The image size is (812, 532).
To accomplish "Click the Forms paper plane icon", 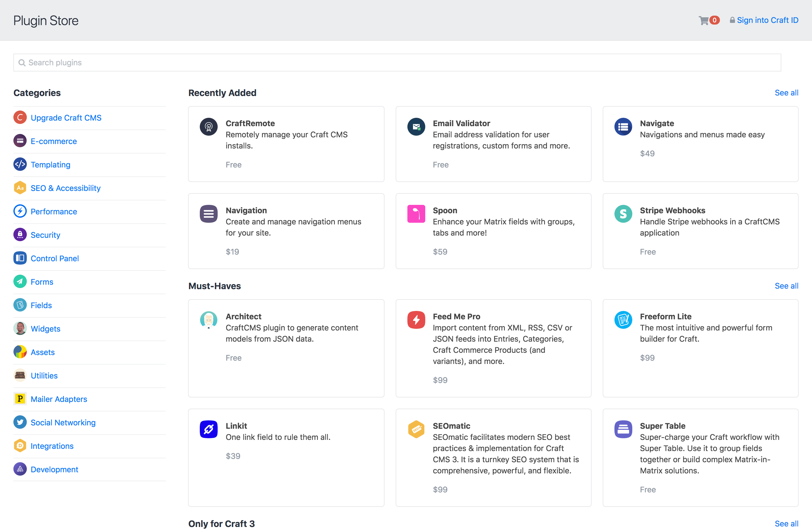I will (20, 282).
